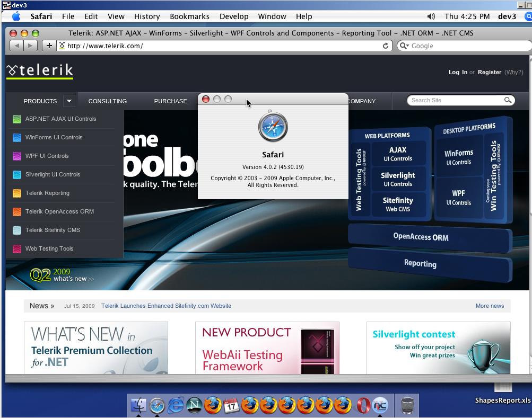Image resolution: width=532 pixels, height=418 pixels.
Task: Open the Bookmarks menu
Action: [x=190, y=16]
